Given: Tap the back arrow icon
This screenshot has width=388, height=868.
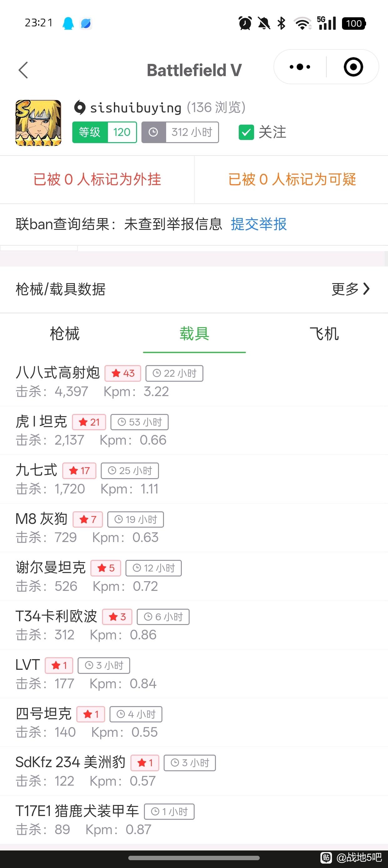Looking at the screenshot, I should click(x=23, y=70).
